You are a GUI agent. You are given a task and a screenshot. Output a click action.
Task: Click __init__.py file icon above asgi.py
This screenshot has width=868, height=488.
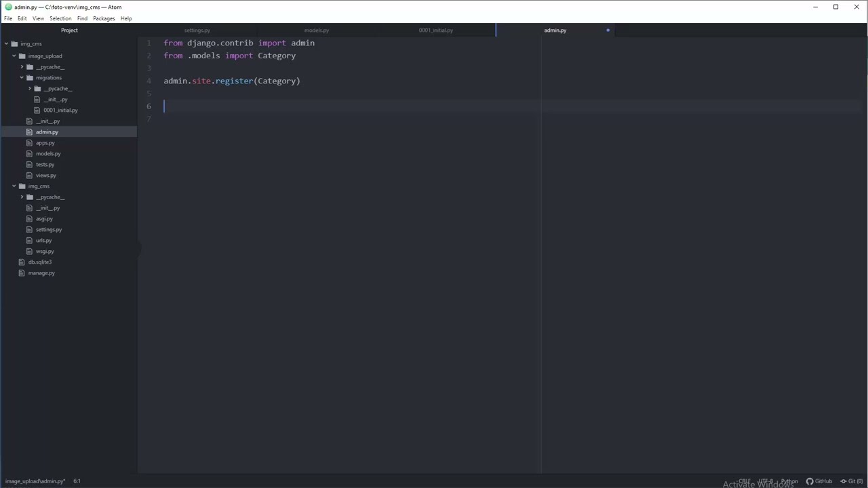[x=29, y=207]
